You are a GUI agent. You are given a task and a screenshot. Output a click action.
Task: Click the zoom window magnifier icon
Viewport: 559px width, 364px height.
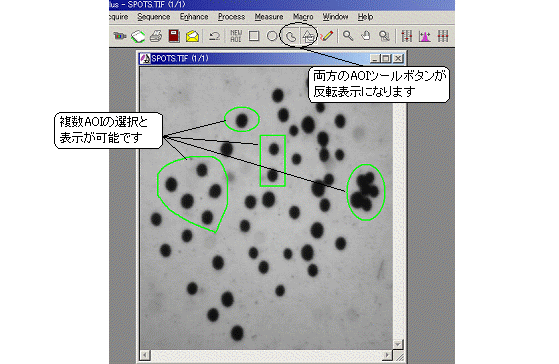pos(384,36)
